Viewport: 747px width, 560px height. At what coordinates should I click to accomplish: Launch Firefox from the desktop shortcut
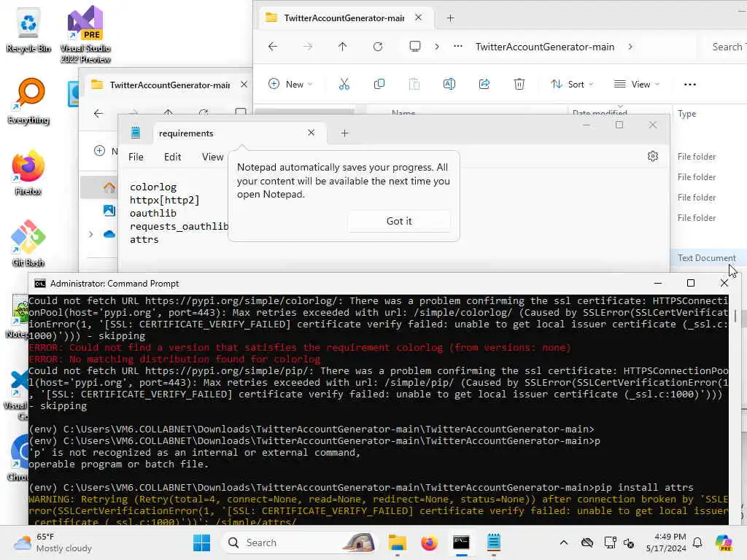[28, 172]
